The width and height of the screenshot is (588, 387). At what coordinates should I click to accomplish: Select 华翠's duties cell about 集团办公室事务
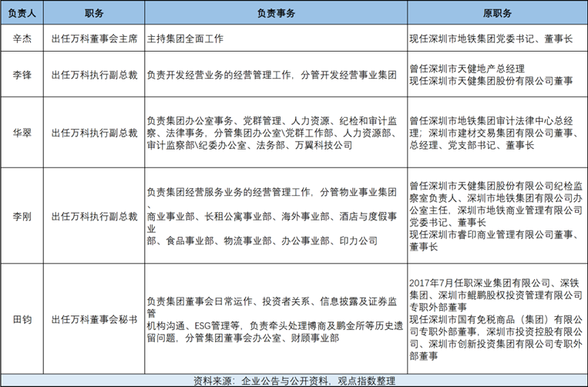click(x=276, y=133)
